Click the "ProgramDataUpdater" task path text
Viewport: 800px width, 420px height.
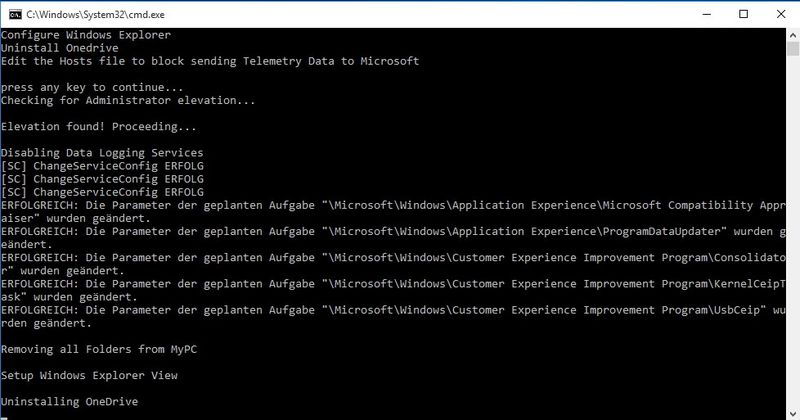coord(675,230)
